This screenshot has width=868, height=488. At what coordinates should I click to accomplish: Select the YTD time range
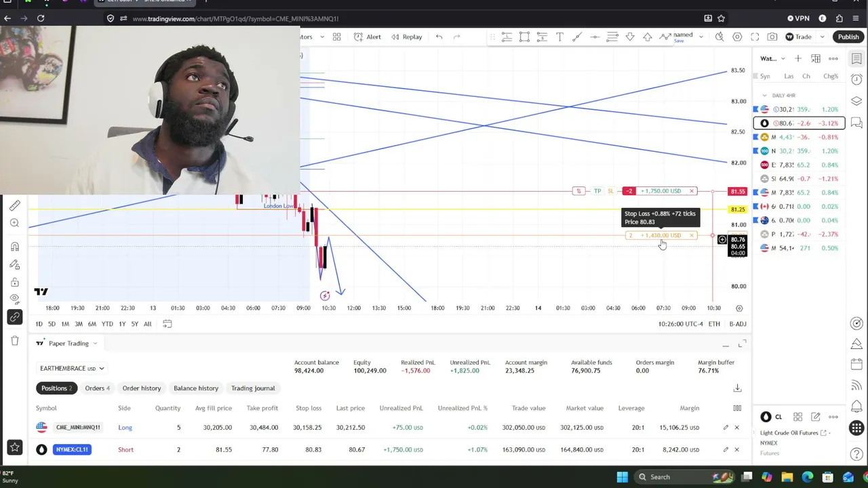[x=107, y=324]
